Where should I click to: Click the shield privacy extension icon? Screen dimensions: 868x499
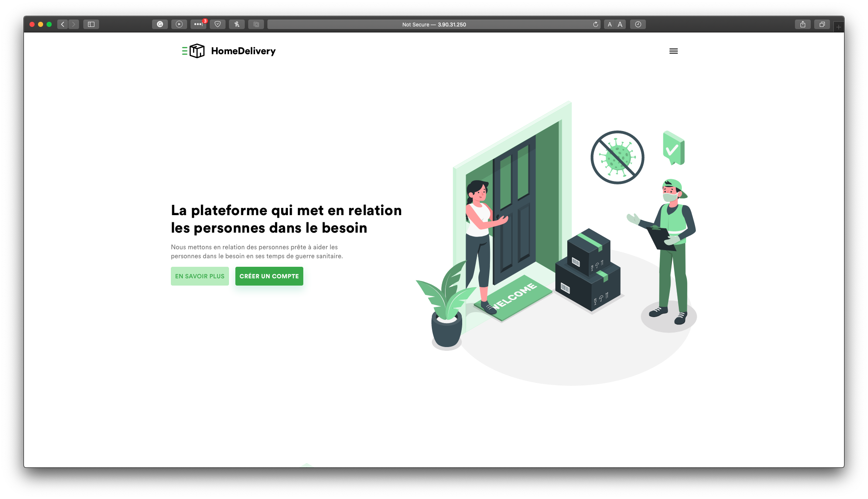pos(217,24)
